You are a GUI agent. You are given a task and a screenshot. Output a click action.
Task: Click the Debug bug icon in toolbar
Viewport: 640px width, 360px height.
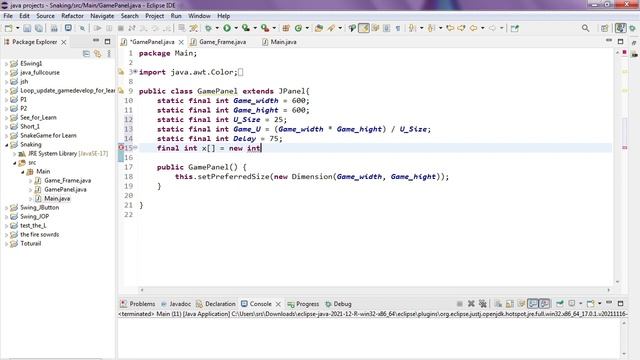click(208, 28)
